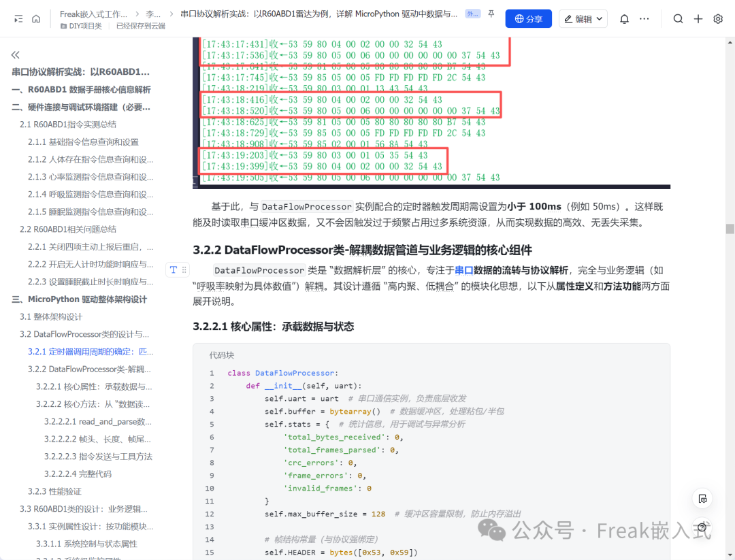
Task: Open the floating comments panel icon
Action: click(702, 499)
